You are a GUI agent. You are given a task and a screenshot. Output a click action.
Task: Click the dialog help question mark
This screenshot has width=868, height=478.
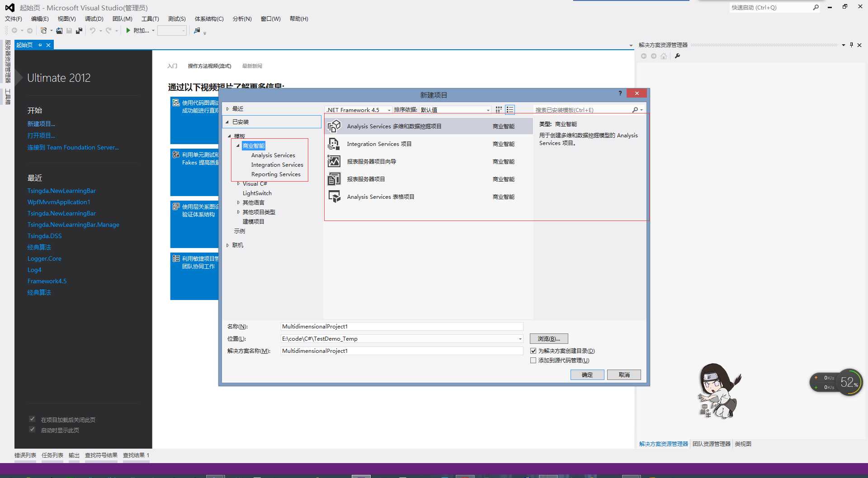point(620,93)
